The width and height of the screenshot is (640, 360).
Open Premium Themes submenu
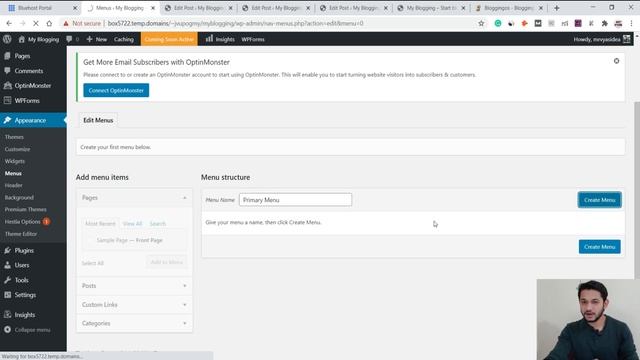[x=25, y=209]
